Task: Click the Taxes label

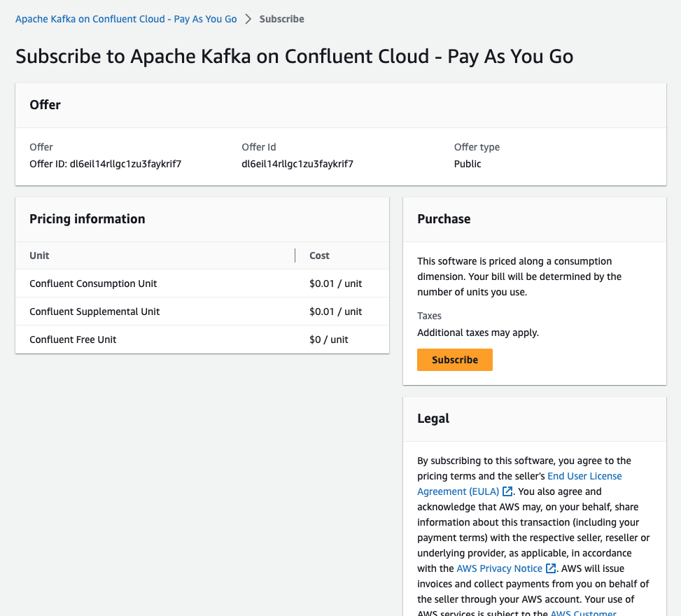Action: (x=429, y=316)
